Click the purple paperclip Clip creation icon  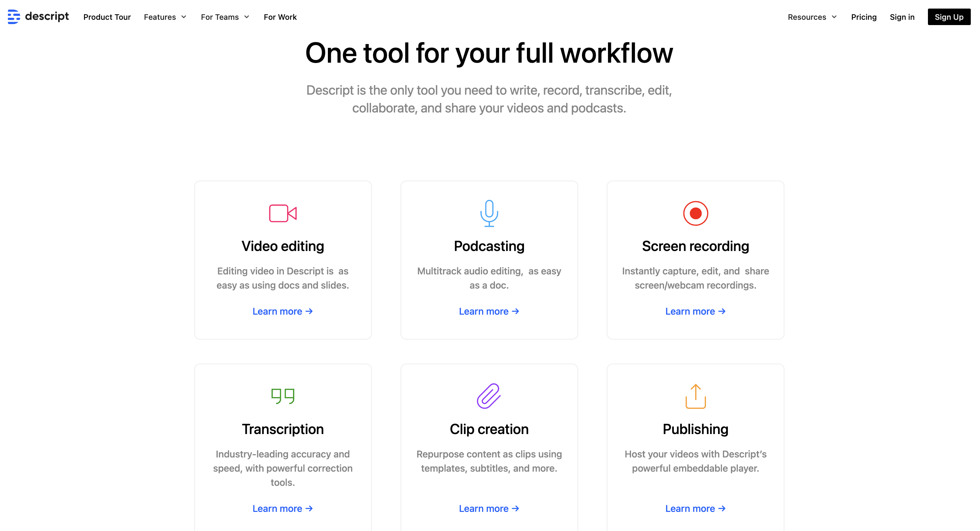489,396
